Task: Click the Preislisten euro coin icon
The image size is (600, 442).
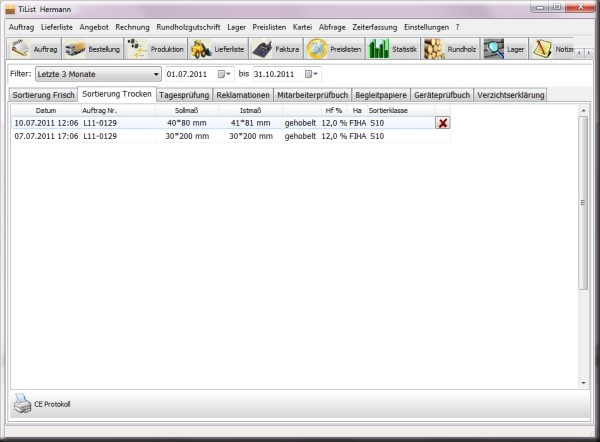Action: [x=317, y=49]
